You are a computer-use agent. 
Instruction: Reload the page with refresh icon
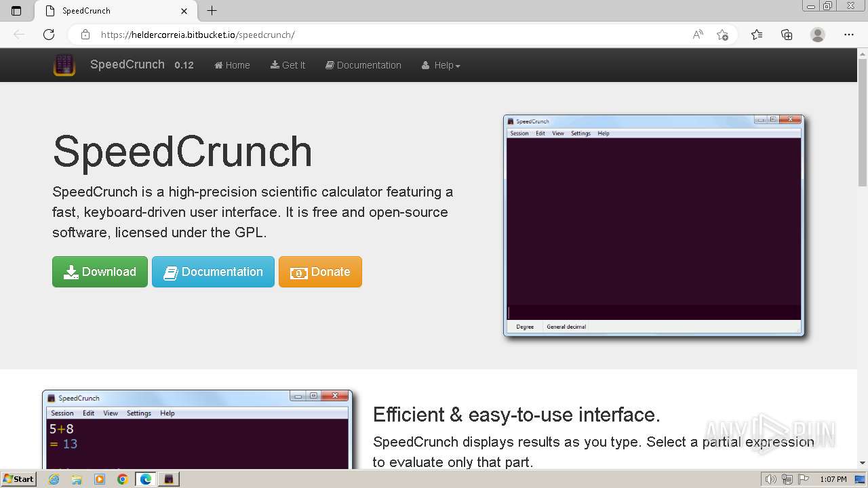(49, 35)
